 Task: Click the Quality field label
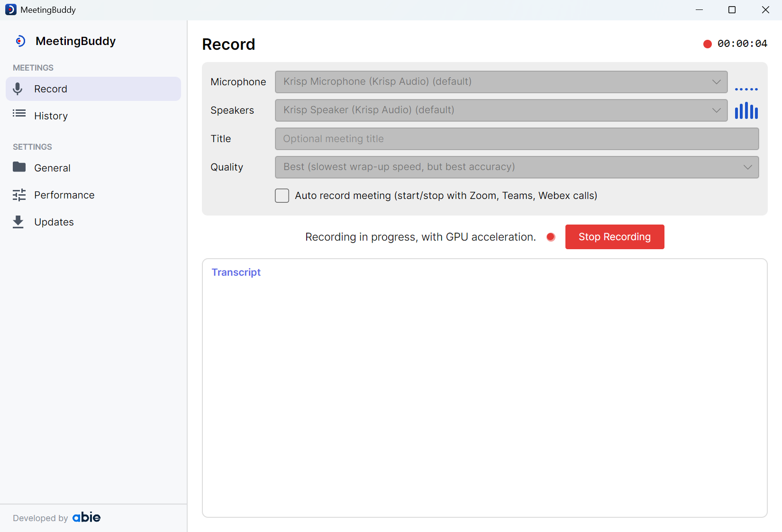(227, 167)
